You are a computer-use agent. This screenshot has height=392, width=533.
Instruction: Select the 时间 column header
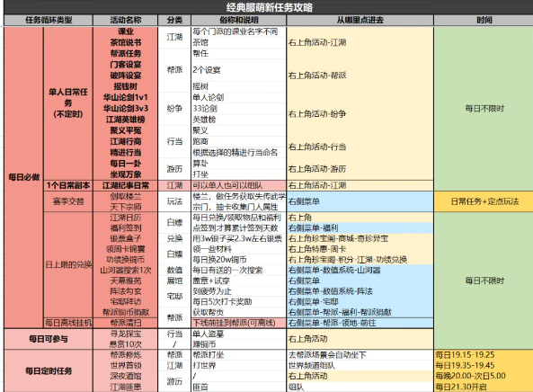484,20
